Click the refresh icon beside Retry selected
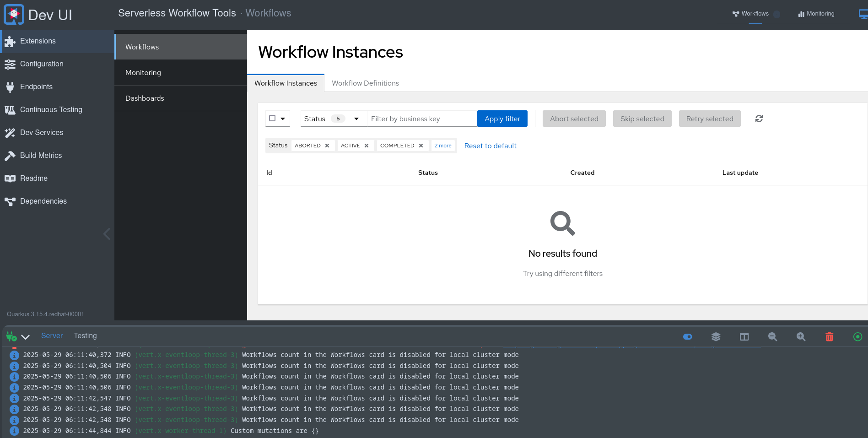 click(x=759, y=119)
